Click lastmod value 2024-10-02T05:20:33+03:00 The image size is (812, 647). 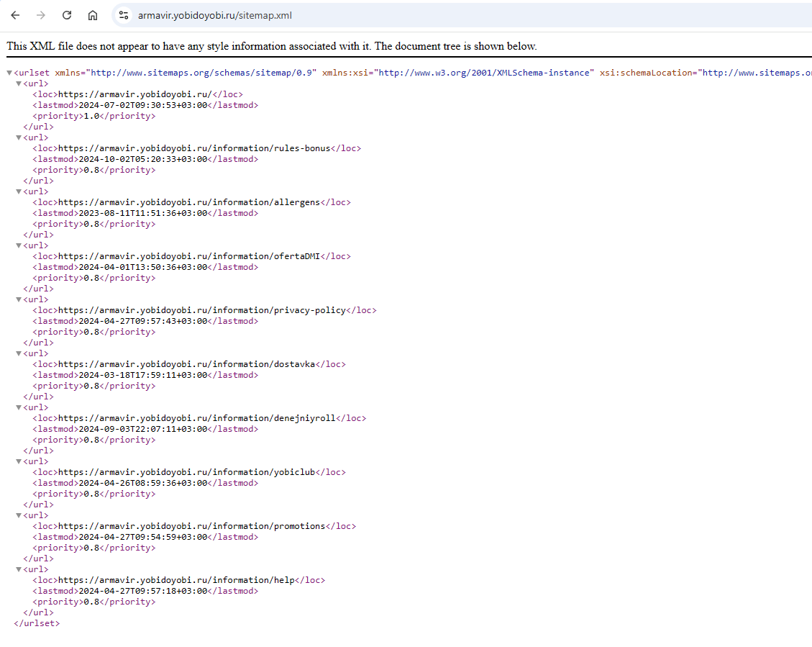click(x=143, y=159)
